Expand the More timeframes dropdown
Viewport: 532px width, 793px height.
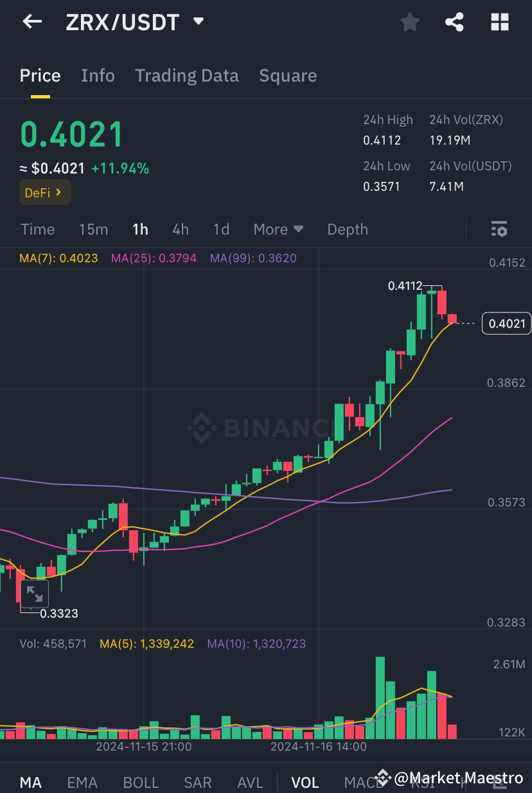click(x=278, y=229)
